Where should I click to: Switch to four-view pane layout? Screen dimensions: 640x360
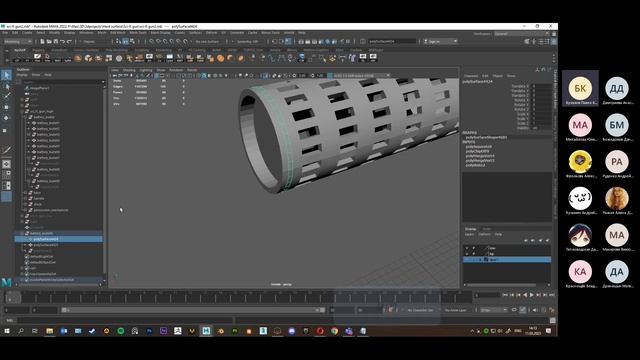(x=6, y=175)
